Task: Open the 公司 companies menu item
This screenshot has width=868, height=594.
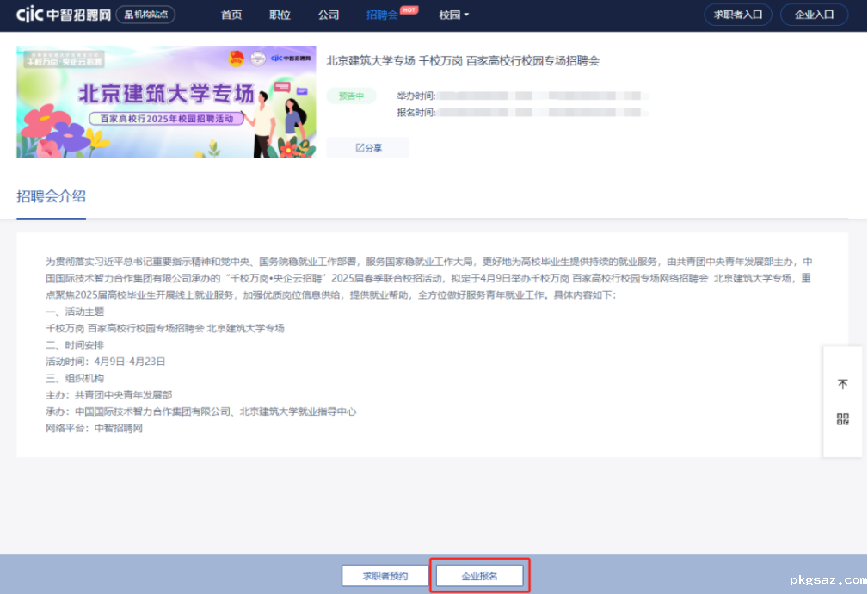Action: click(x=328, y=15)
